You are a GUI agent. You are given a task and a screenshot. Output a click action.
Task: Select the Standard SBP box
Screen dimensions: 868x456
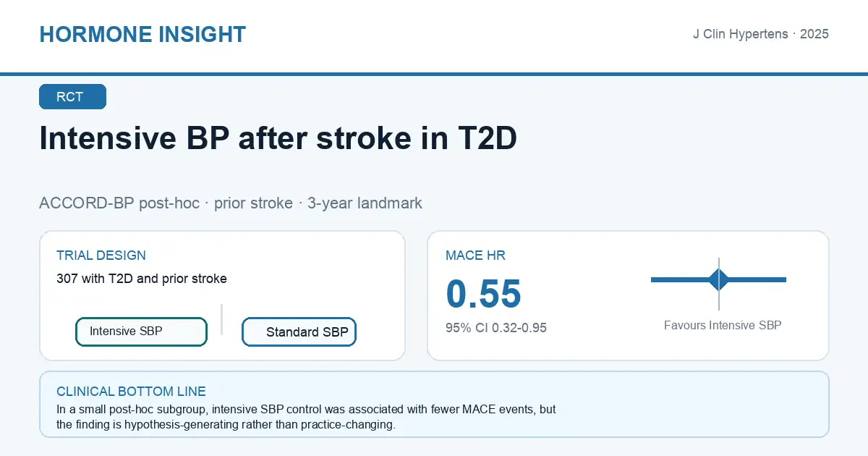[299, 332]
